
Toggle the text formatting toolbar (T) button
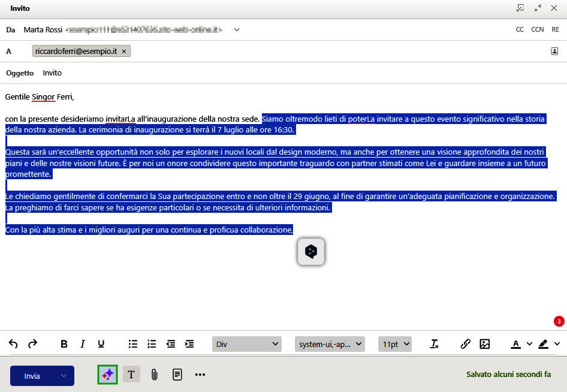131,375
